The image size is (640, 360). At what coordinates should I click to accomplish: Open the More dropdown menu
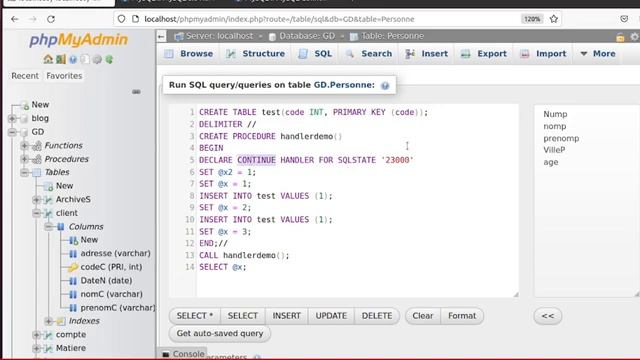[x=598, y=54]
